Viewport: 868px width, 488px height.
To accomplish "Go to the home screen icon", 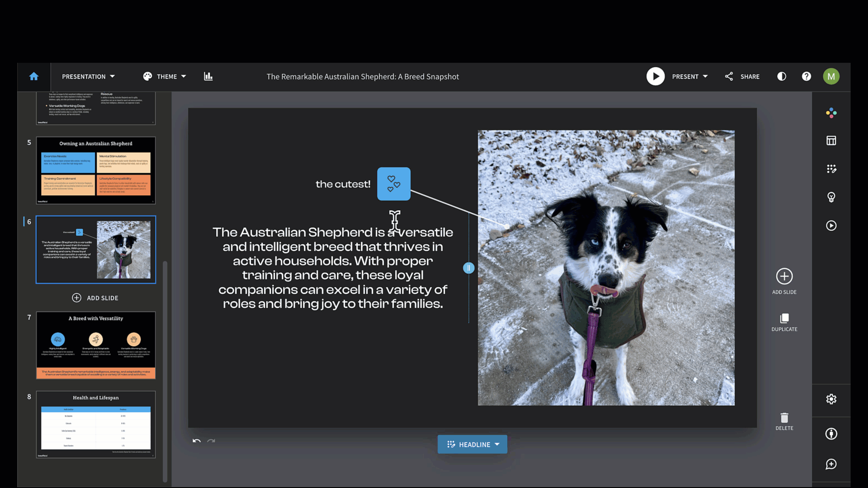I will [34, 77].
